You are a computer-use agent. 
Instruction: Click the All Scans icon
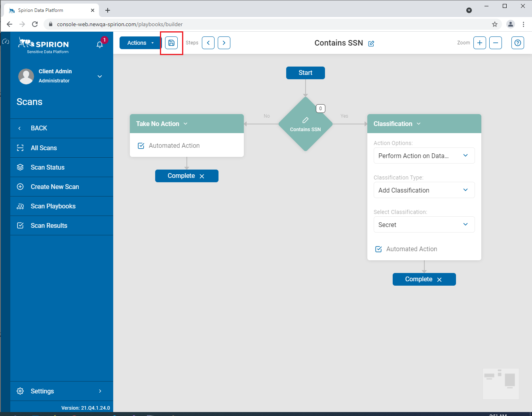click(x=20, y=148)
